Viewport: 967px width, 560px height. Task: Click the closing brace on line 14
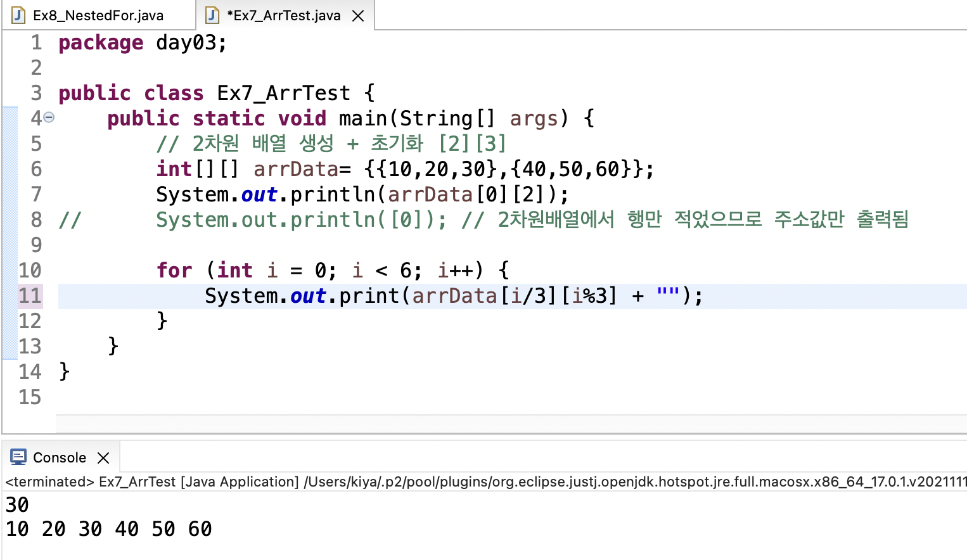coord(64,372)
